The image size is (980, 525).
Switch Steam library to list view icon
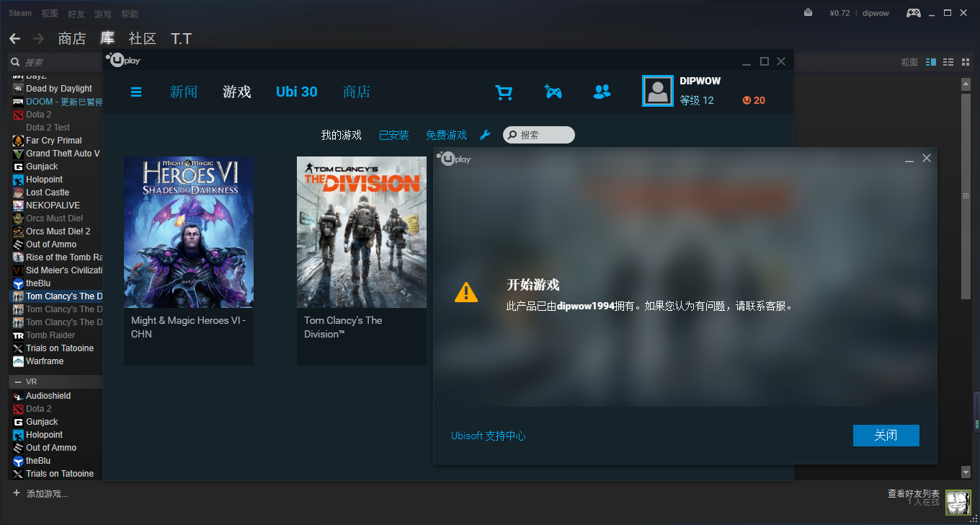[948, 63]
